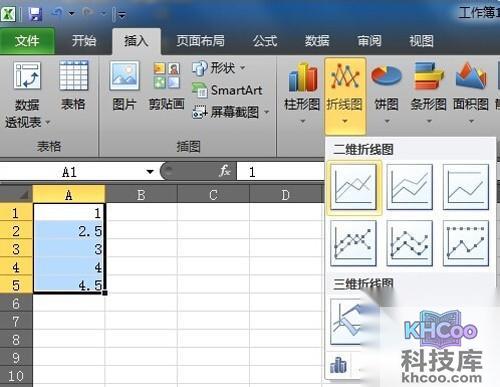This screenshot has width=500, height=387.
Task: Insert a SmartArt graphic
Action: click(x=227, y=90)
